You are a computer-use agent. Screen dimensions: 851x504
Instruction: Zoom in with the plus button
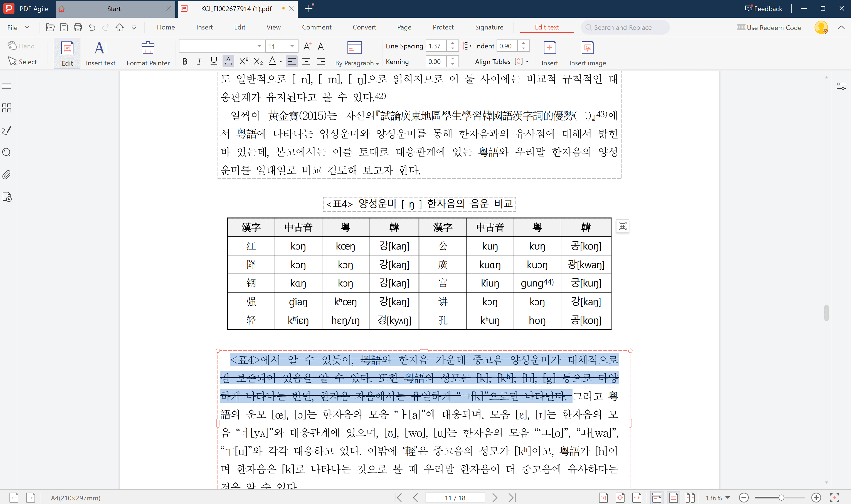(816, 498)
